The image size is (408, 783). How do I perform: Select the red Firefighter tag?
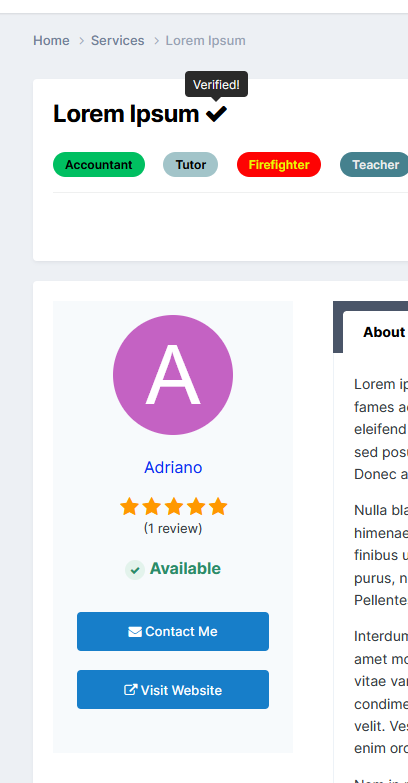tap(279, 165)
